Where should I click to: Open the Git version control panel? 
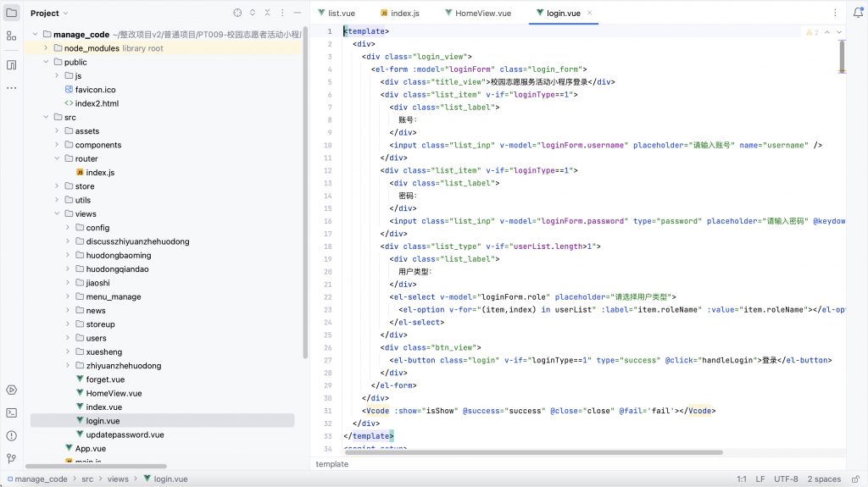(x=11, y=458)
